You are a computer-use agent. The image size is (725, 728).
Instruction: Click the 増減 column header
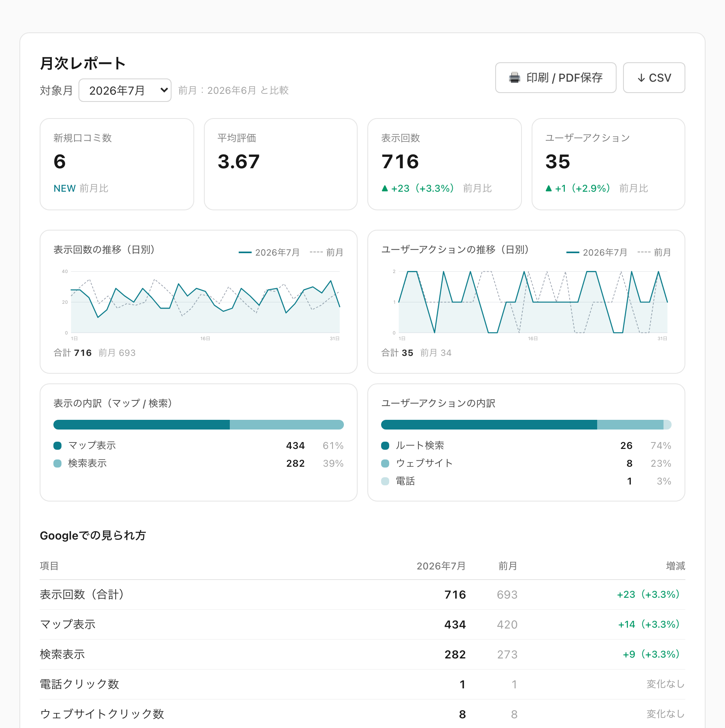point(676,566)
